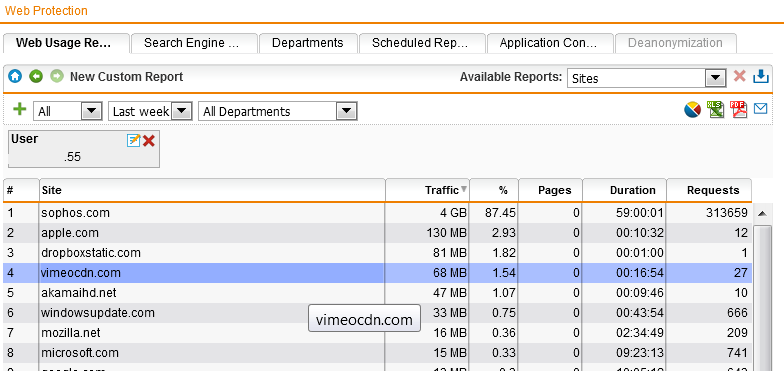The height and width of the screenshot is (371, 784).
Task: Switch to Search Engine tab
Action: coord(194,43)
